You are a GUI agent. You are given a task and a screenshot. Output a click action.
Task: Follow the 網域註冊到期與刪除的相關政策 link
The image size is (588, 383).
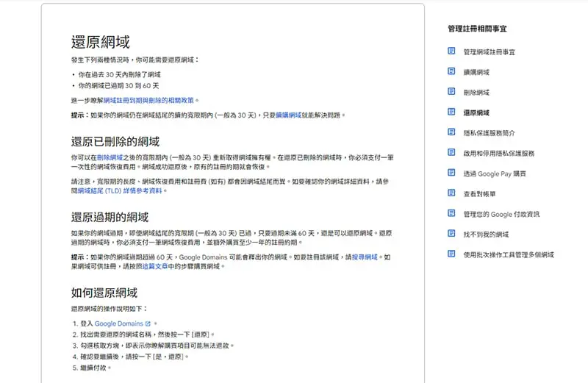pyautogui.click(x=150, y=100)
